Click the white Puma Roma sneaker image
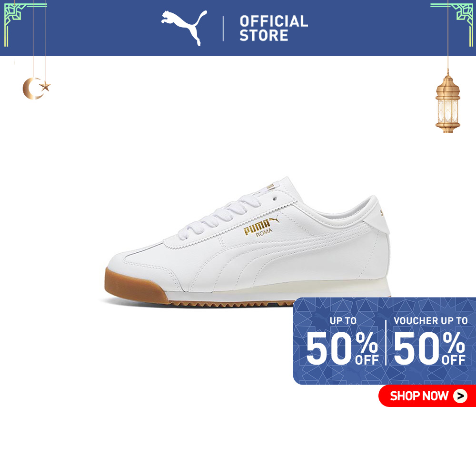The image size is (476, 476). point(248,242)
